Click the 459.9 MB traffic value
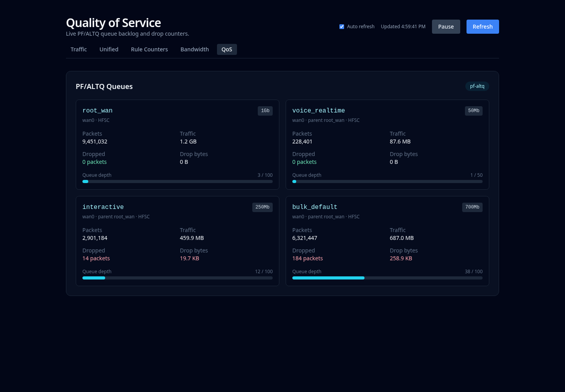The image size is (565, 392). (x=192, y=238)
